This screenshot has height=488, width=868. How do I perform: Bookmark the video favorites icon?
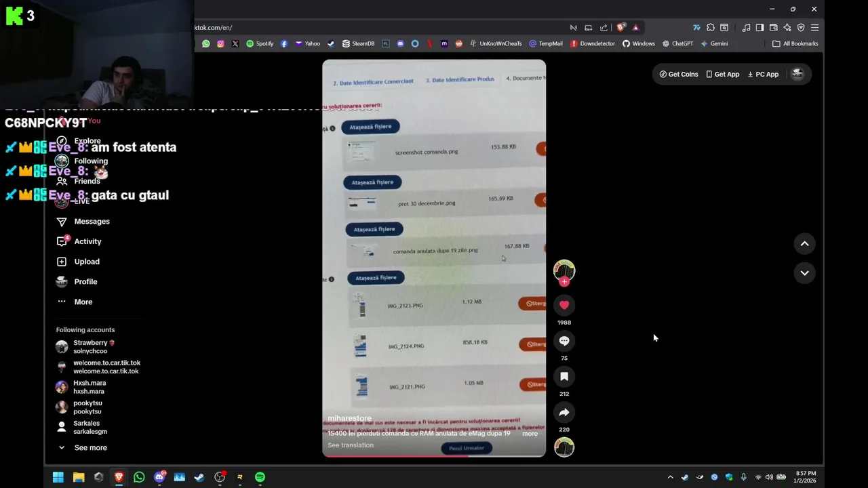[x=564, y=377]
